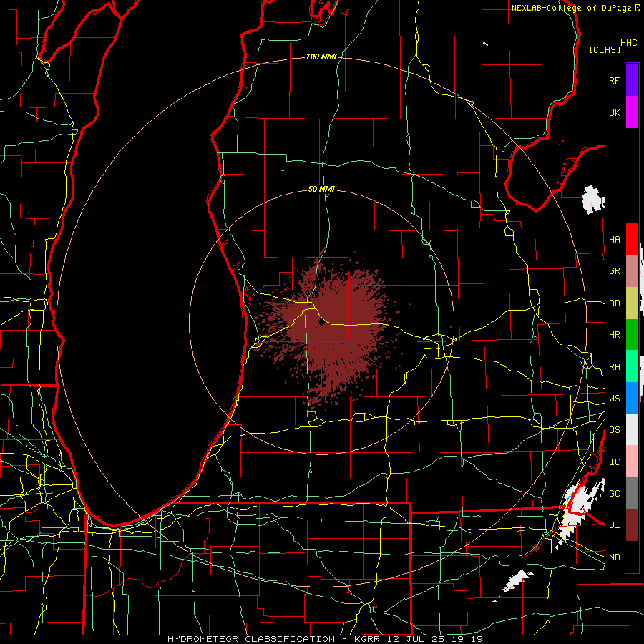This screenshot has width=644, height=644.
Task: Click the 'ND' legend label
Action: (x=614, y=557)
